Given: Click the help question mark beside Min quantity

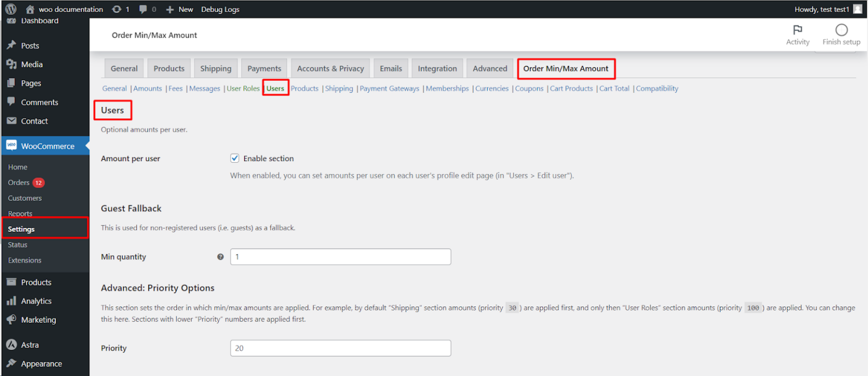Looking at the screenshot, I should tap(220, 256).
